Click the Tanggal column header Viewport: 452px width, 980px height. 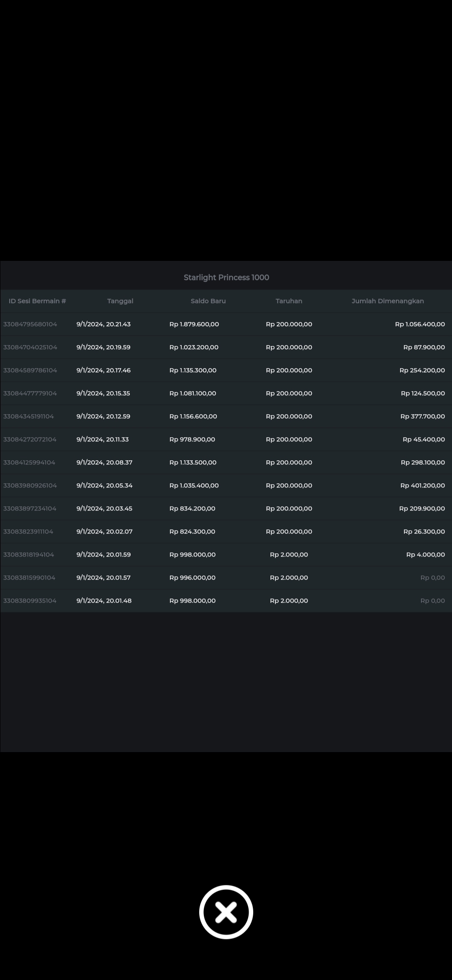tap(120, 301)
